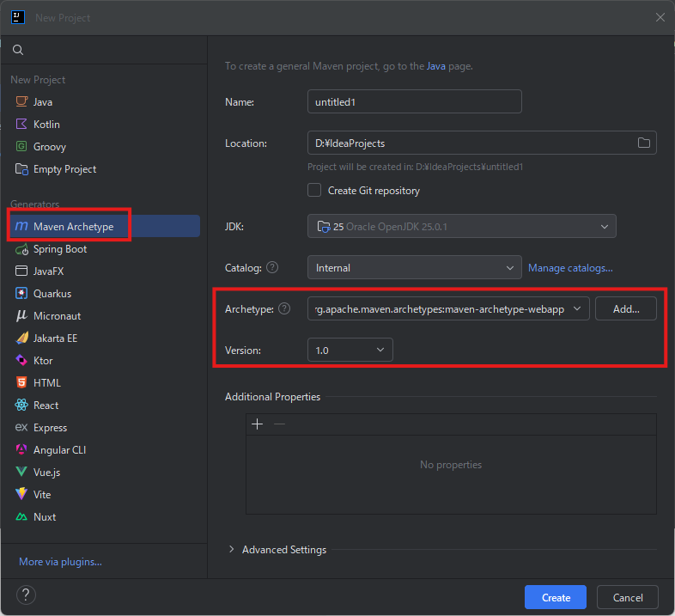Screen dimensions: 675x616
Task: Open help with the question mark button
Action: click(x=26, y=595)
